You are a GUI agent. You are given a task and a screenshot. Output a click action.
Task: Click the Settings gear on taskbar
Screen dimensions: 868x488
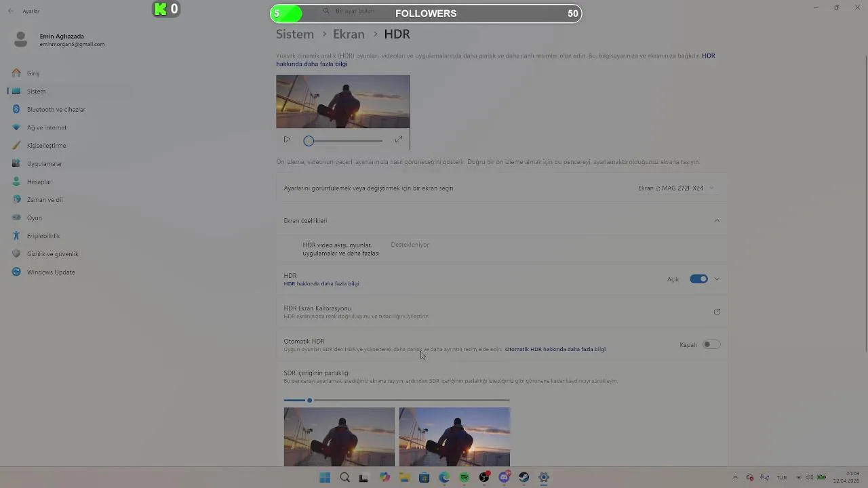(x=544, y=478)
